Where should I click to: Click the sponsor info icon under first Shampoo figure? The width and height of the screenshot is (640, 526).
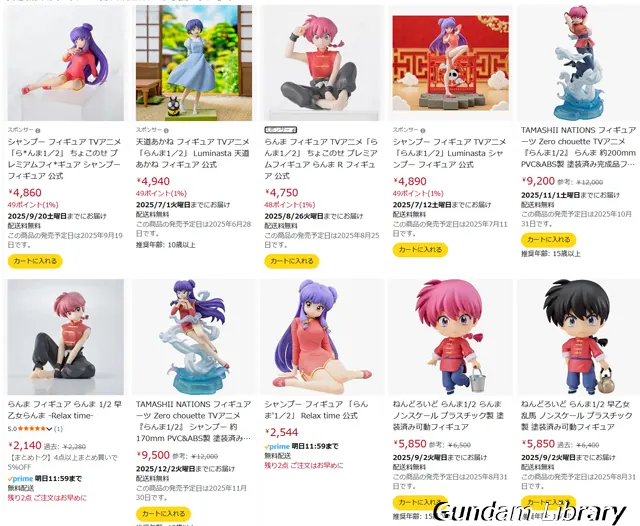tap(38, 131)
